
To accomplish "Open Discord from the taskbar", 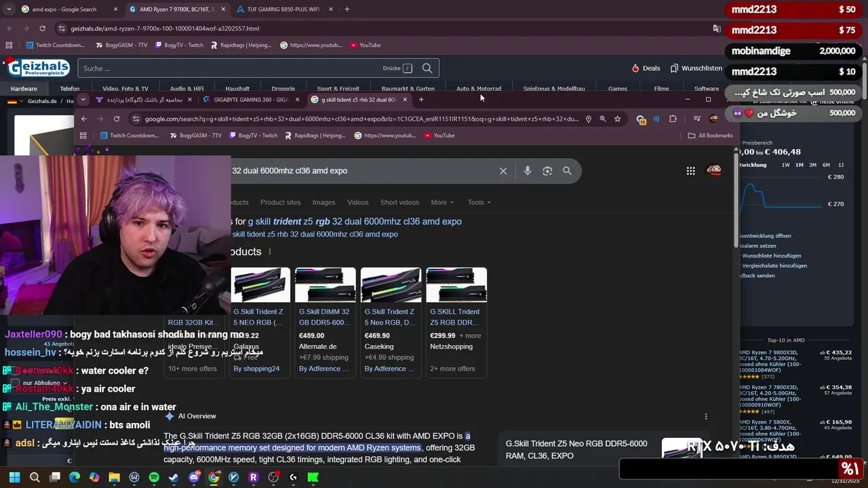I will (194, 477).
